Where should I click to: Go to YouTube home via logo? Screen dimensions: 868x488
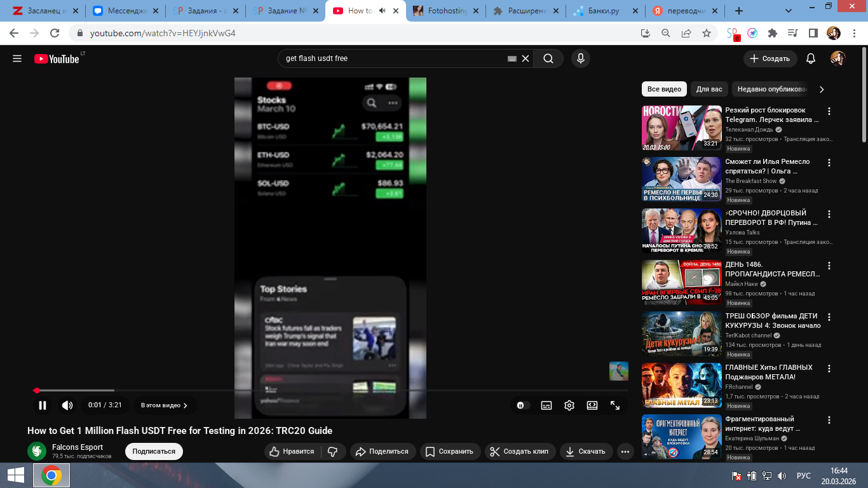(57, 58)
